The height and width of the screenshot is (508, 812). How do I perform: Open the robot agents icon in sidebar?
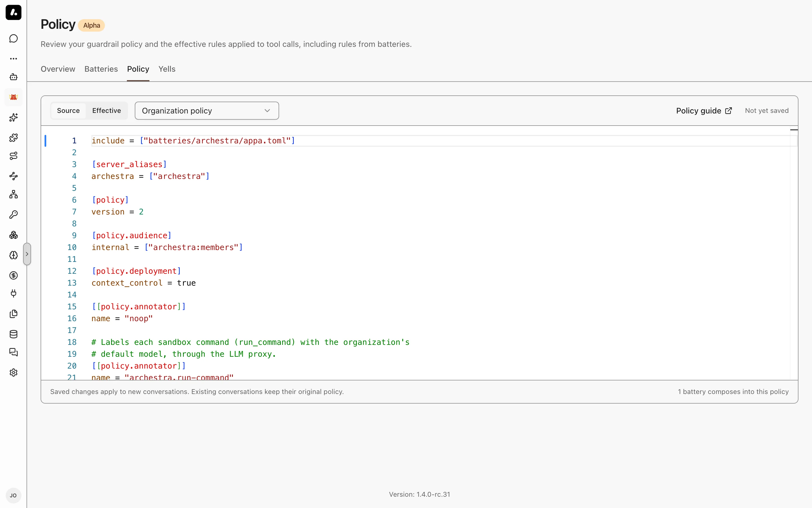tap(14, 77)
